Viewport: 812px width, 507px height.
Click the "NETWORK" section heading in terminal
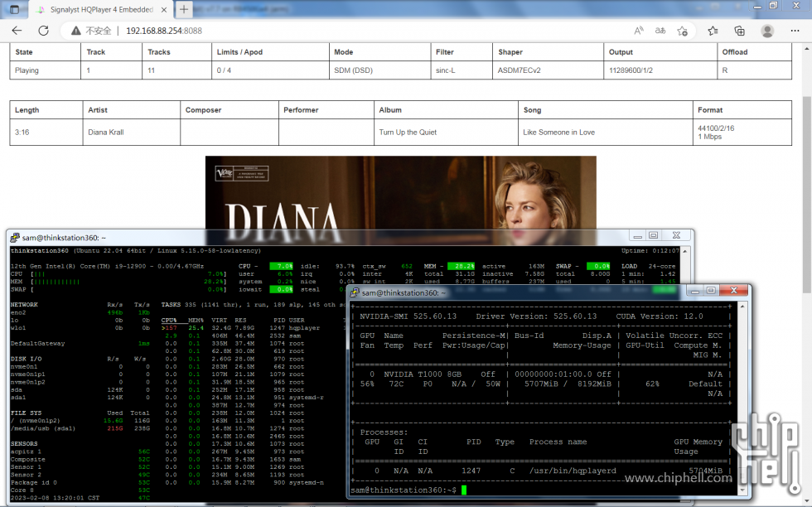(24, 305)
